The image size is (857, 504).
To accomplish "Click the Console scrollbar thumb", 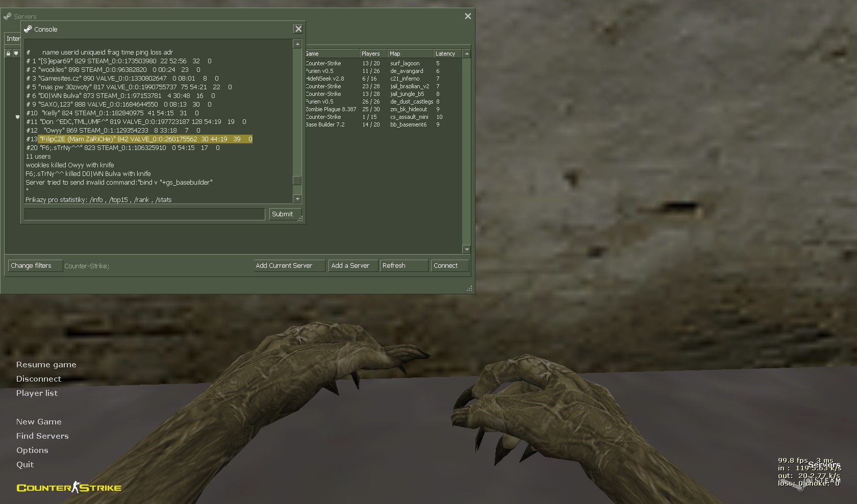I will [297, 181].
